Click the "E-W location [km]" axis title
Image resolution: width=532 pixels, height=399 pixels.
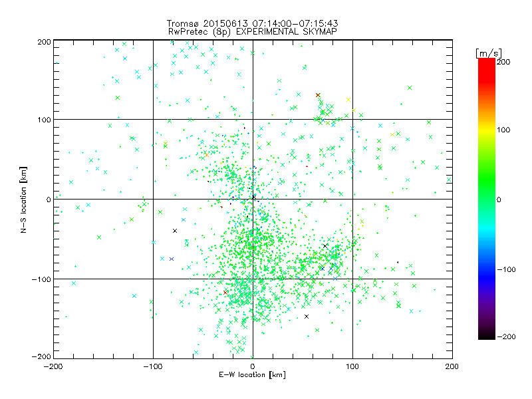252,375
